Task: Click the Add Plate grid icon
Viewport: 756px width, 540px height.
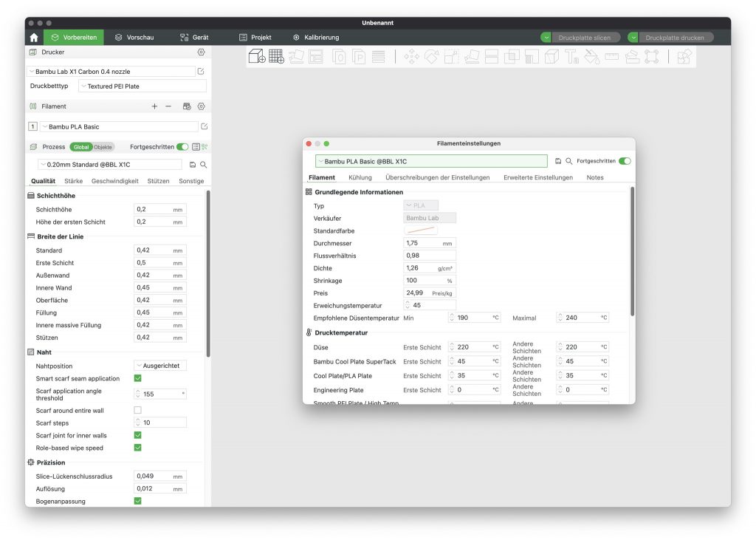Action: 276,56
